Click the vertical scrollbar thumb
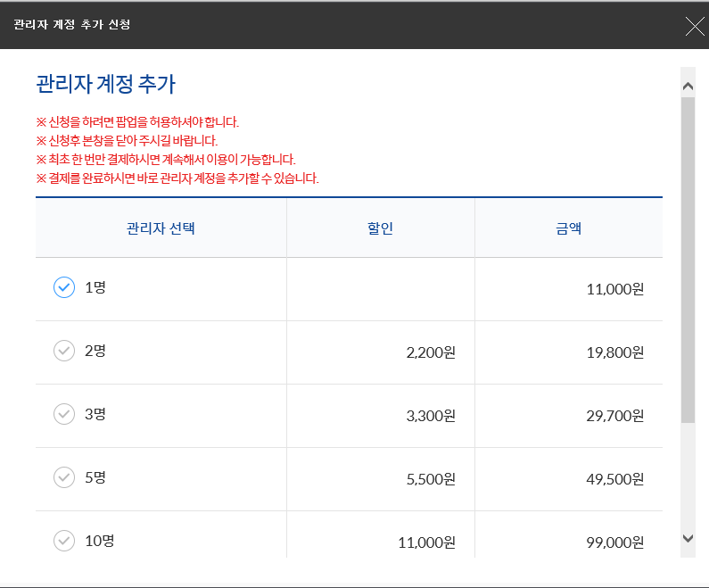Image resolution: width=709 pixels, height=588 pixels. tap(688, 260)
